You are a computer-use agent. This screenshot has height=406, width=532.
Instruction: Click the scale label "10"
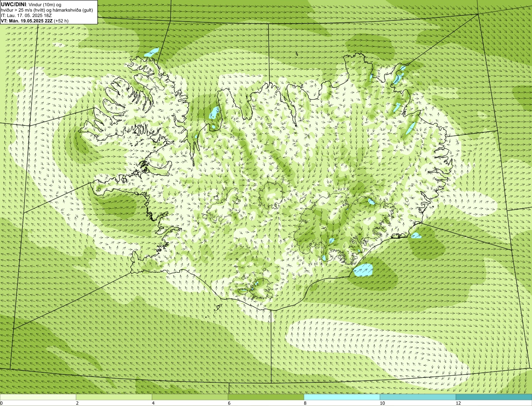382,403
